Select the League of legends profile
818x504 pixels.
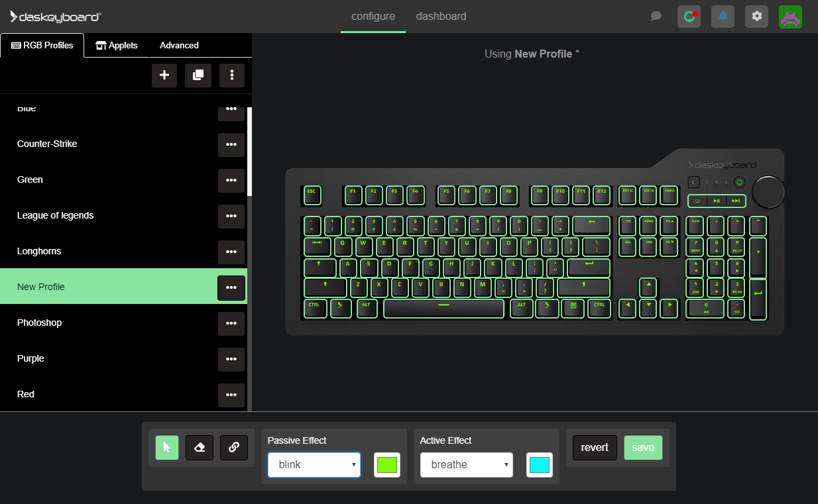point(123,216)
